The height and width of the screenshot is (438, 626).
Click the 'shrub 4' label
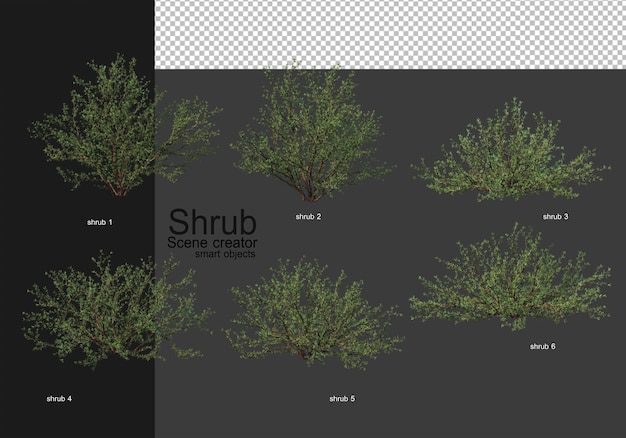59,398
